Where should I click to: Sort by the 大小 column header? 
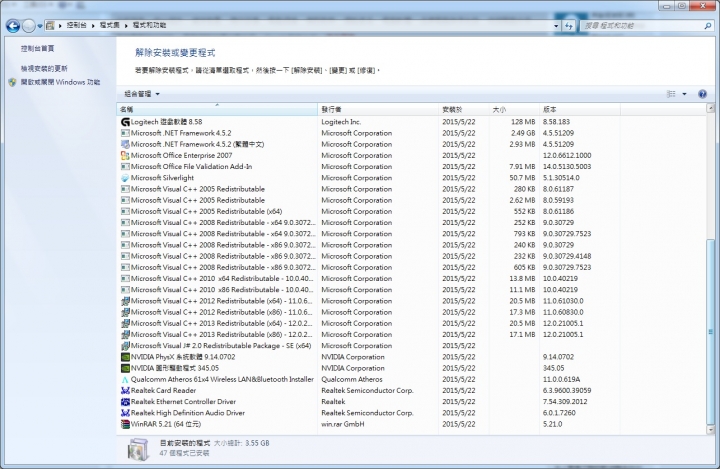click(x=514, y=109)
